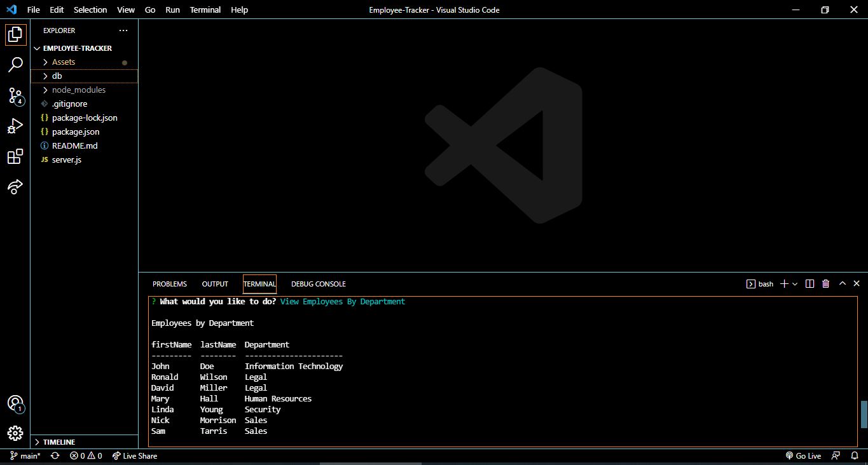Open the File menu
The width and height of the screenshot is (868, 465).
point(34,10)
